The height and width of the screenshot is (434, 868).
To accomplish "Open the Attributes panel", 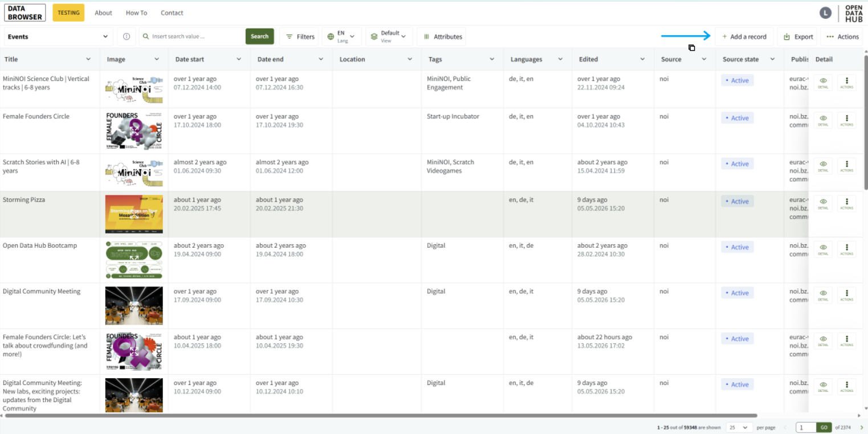I will coord(442,36).
